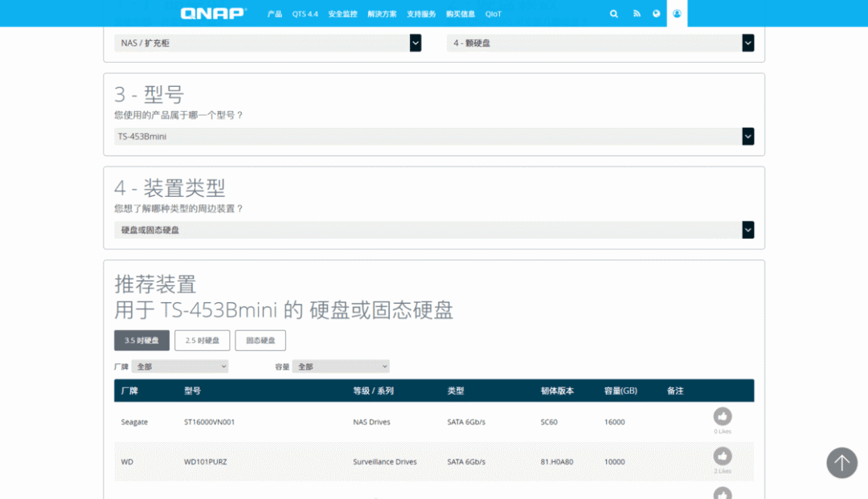Click the ST16000VN001 model cell
The image size is (868, 499).
click(209, 422)
